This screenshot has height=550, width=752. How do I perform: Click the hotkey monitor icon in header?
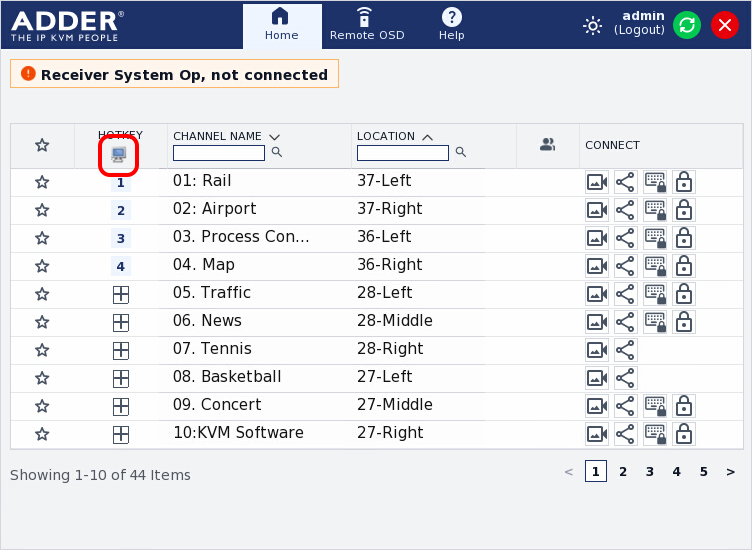[x=118, y=155]
